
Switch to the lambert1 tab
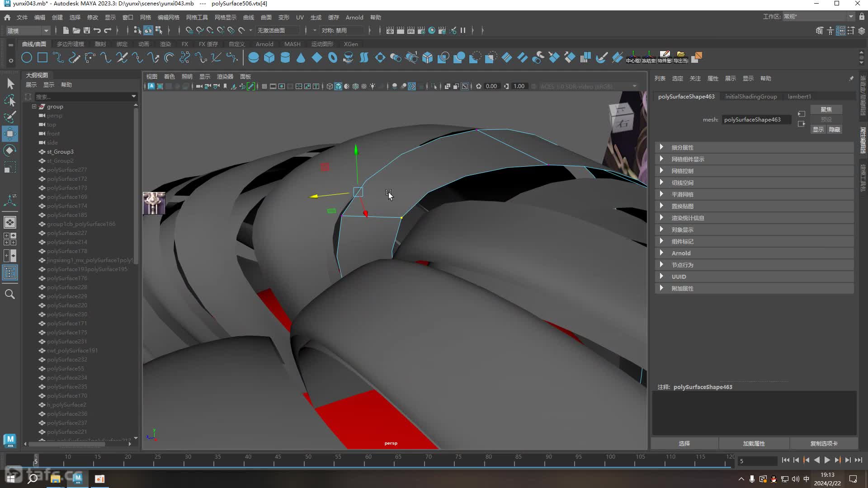(799, 96)
